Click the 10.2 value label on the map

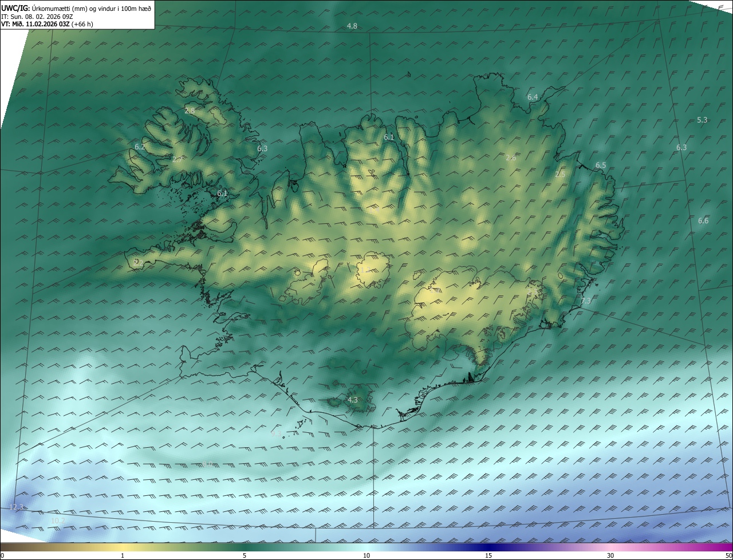57,520
